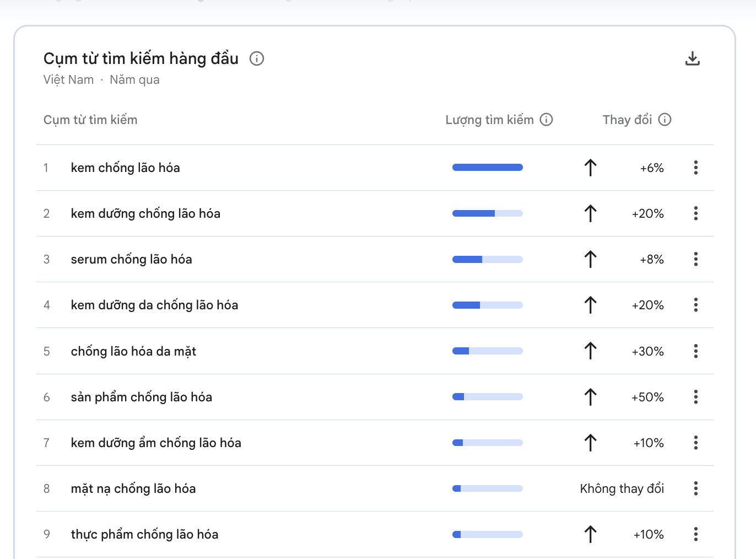Screen dimensions: 756x559
Task: Click the 'Thay đổi' column header
Action: pyautogui.click(x=627, y=120)
